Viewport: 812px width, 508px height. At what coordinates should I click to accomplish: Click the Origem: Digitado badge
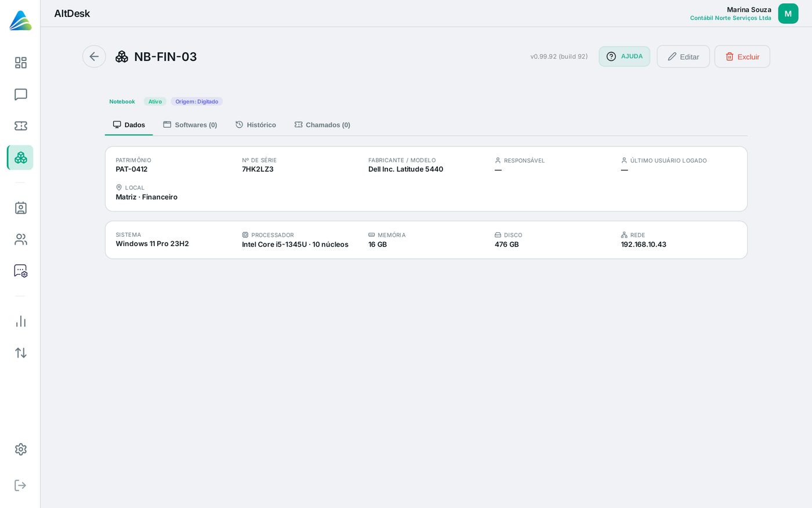click(197, 102)
